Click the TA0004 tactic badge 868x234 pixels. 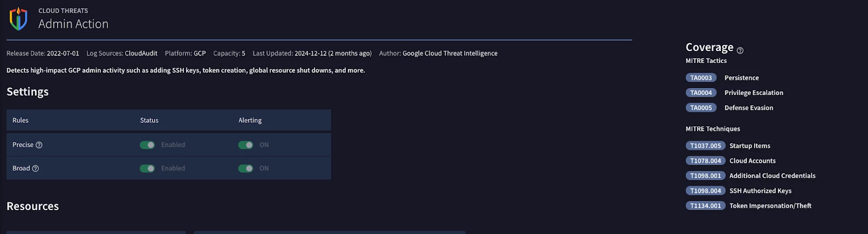[701, 93]
